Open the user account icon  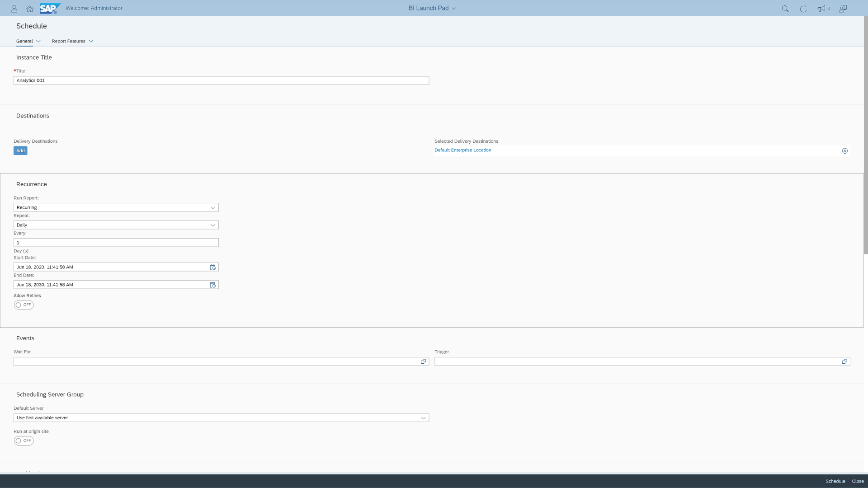(14, 8)
